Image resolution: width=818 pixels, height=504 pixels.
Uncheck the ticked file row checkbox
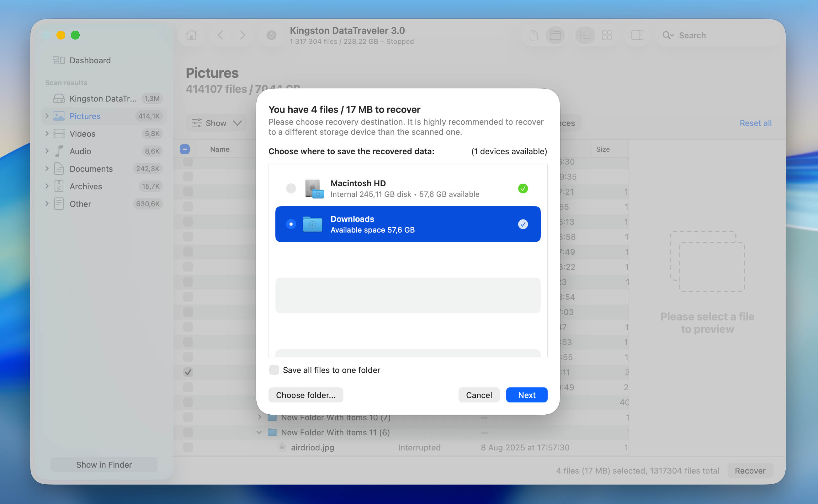click(x=188, y=372)
